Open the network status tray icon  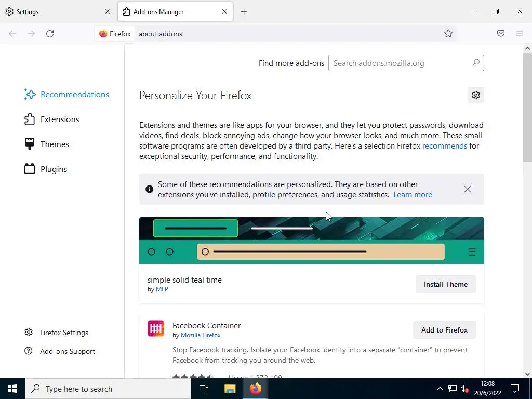(x=453, y=389)
